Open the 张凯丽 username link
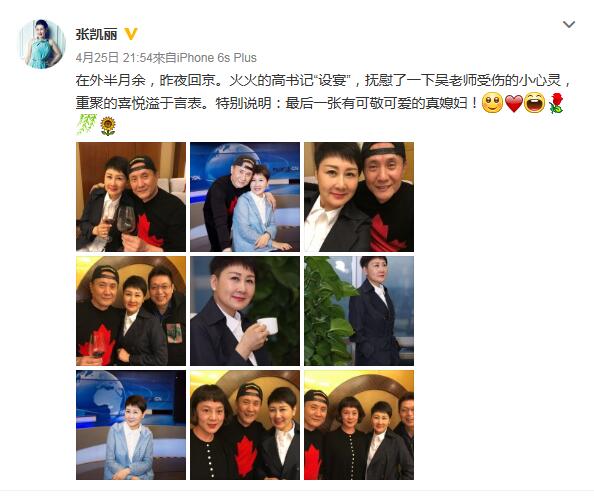 (x=96, y=34)
